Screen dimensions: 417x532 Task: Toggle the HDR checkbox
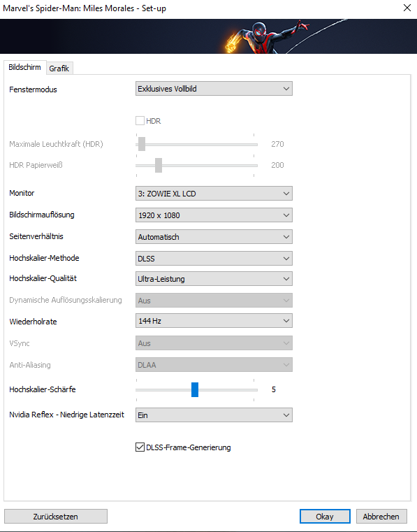pyautogui.click(x=140, y=121)
